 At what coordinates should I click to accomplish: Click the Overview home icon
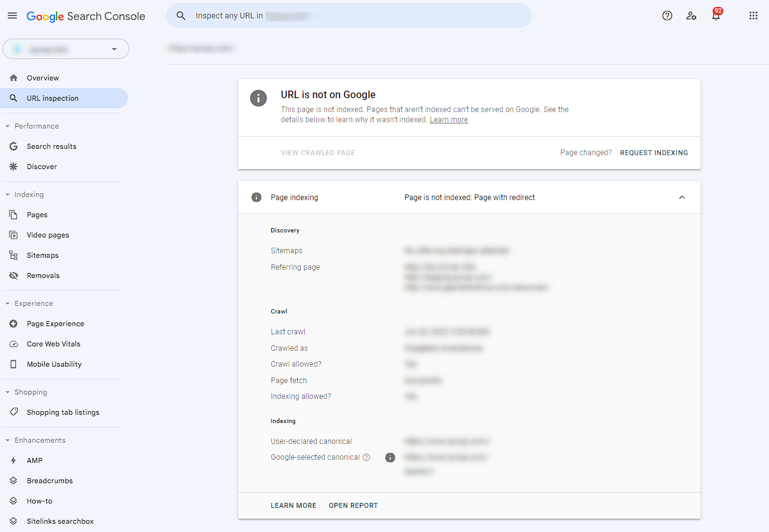14,78
